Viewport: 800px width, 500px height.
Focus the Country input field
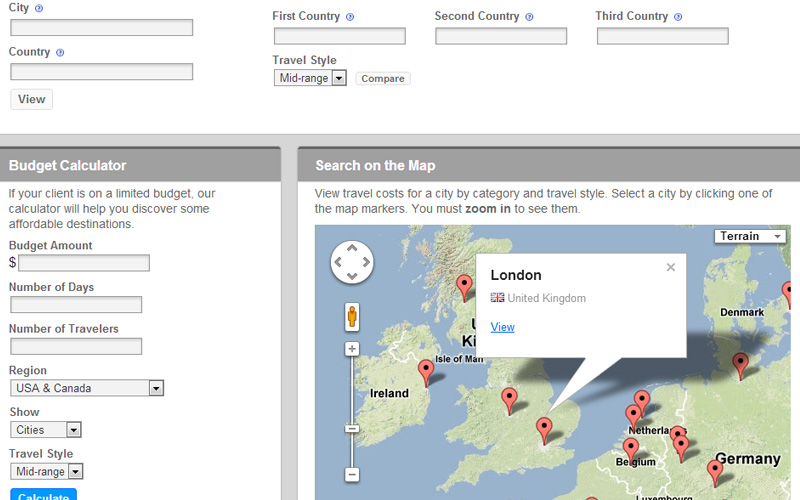click(x=102, y=71)
